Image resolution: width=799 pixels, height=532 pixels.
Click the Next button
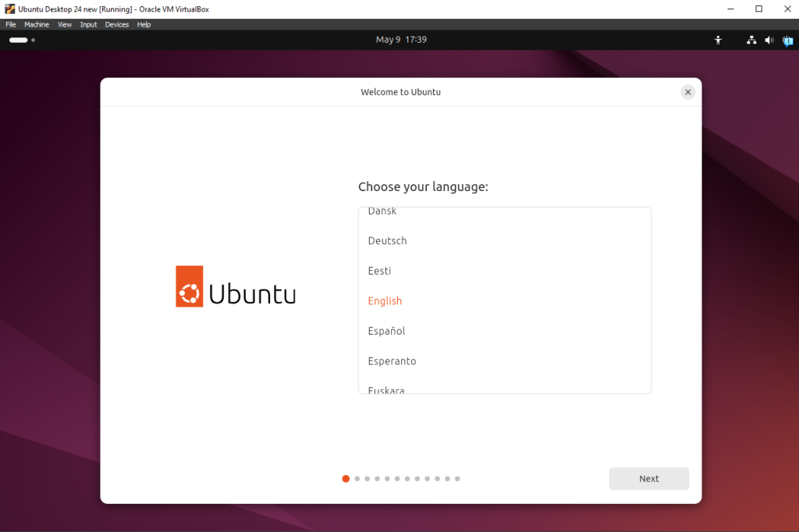click(x=648, y=478)
